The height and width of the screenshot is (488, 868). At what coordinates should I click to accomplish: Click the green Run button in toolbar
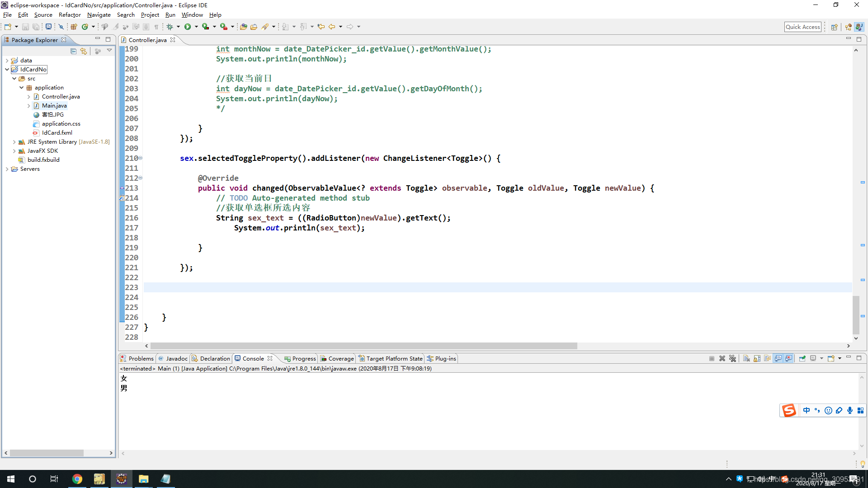tap(187, 27)
